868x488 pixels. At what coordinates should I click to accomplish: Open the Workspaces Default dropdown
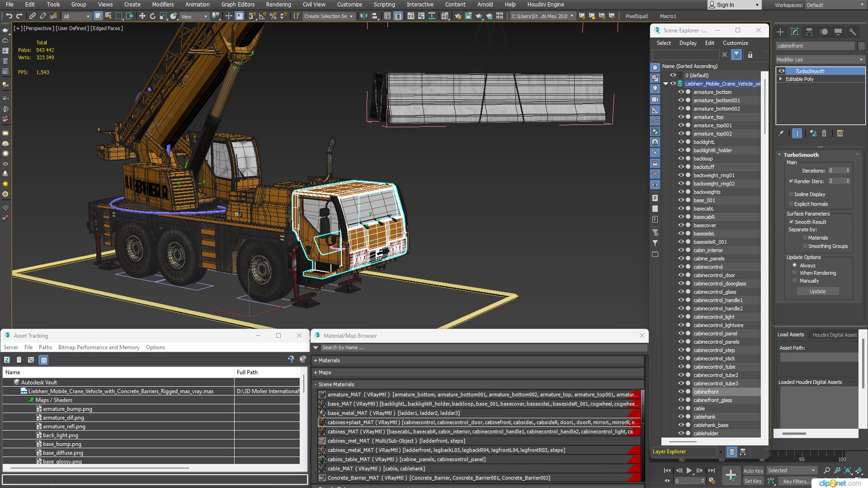pyautogui.click(x=835, y=5)
